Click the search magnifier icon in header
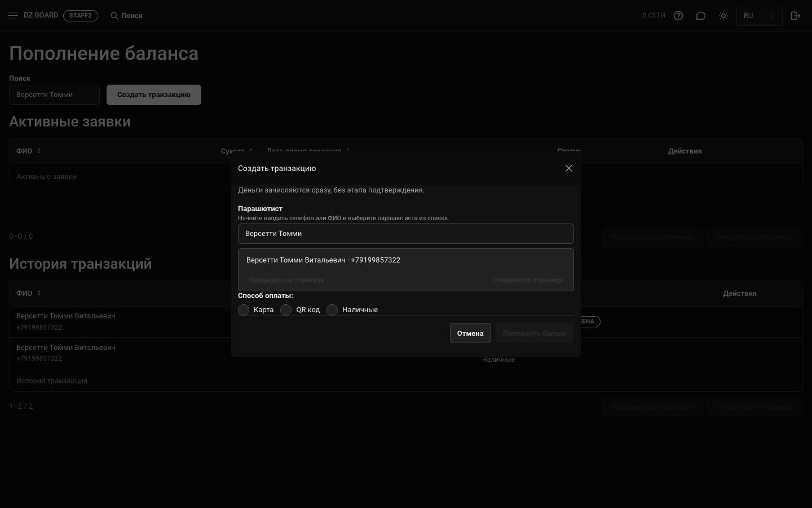This screenshot has height=508, width=812. pos(114,16)
